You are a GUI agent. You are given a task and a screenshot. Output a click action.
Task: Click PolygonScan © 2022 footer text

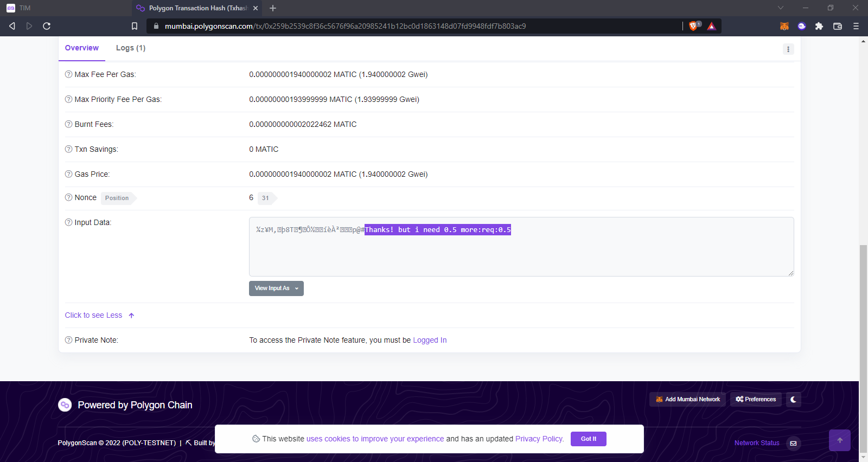coord(117,443)
